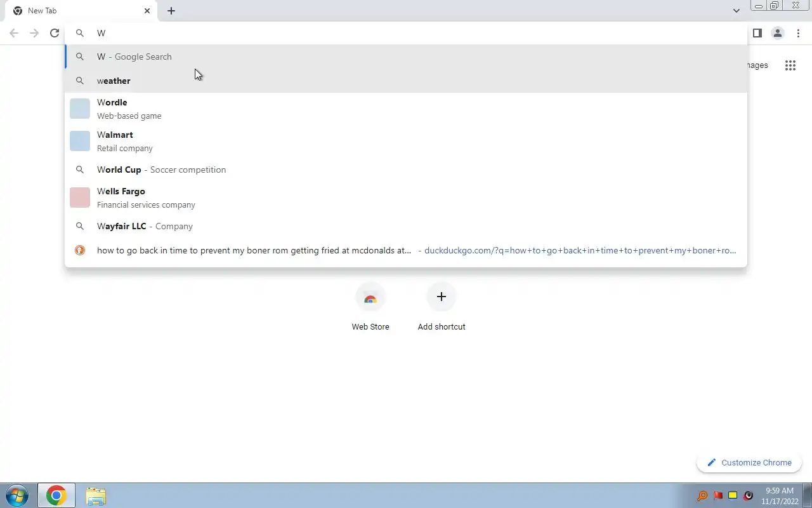Click the taskbar clock showing 9:59 AM
The width and height of the screenshot is (812, 508).
tap(780, 496)
